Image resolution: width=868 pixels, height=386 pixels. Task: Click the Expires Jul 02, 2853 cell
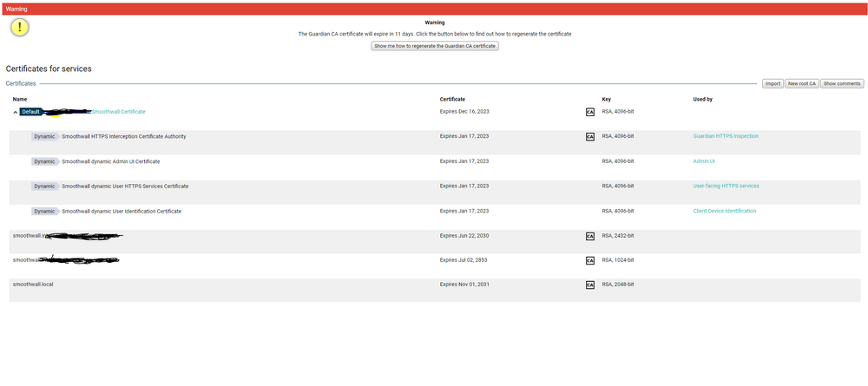coord(464,259)
